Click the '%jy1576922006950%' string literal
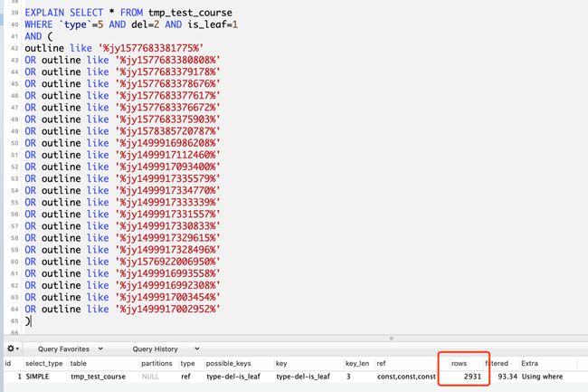The image size is (588, 392). click(x=167, y=262)
